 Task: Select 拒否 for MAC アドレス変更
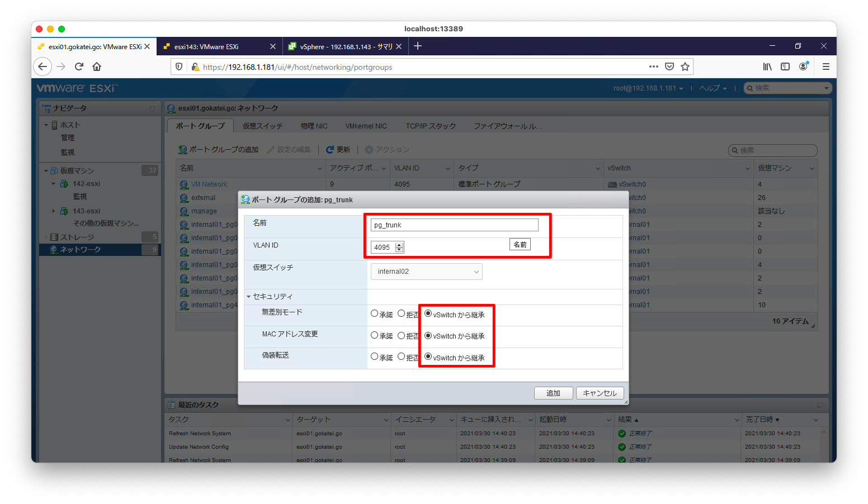(402, 336)
